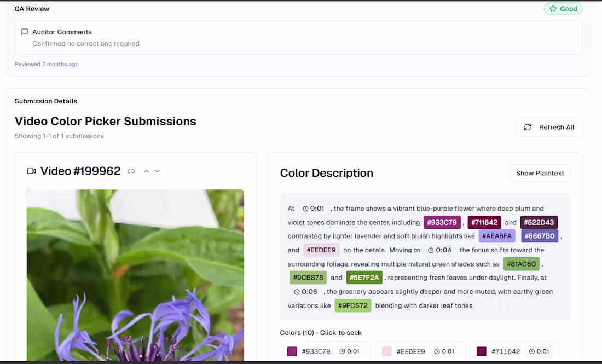Select #EEDEE9 entry in the Colors list
Viewport: 602px width, 364px height.
(420, 351)
